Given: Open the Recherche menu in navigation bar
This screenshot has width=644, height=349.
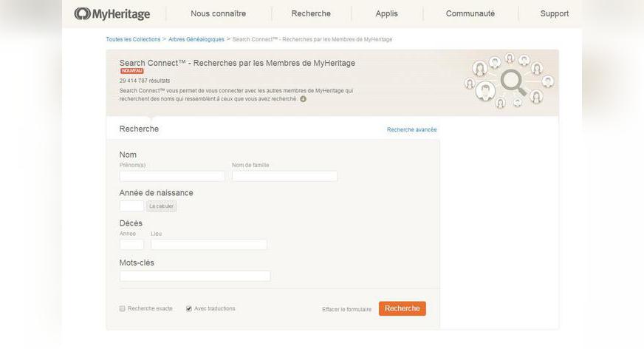Looking at the screenshot, I should (x=311, y=13).
